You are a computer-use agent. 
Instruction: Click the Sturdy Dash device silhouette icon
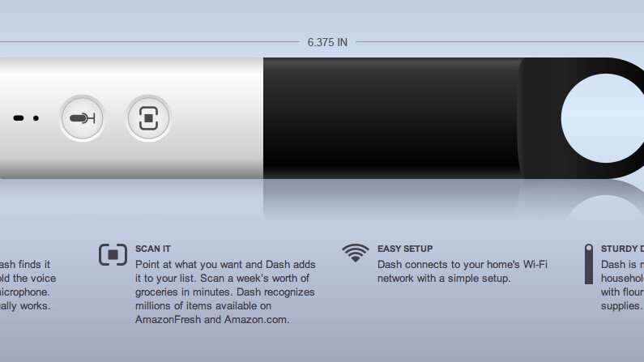click(x=589, y=264)
